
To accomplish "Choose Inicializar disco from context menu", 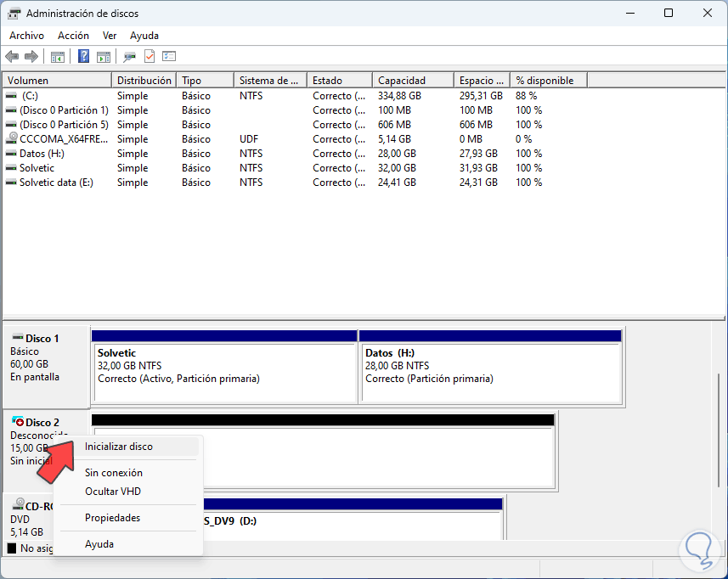I will 128,447.
